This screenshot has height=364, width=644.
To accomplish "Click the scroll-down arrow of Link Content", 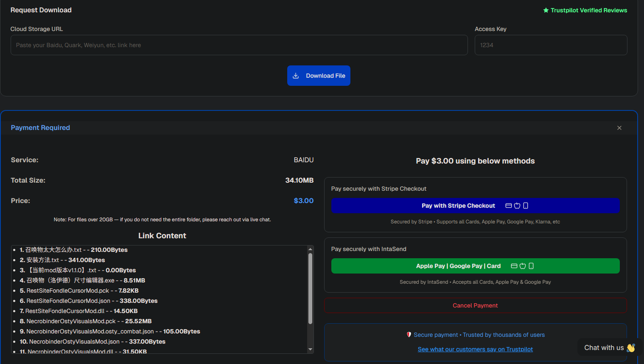I will click(310, 349).
